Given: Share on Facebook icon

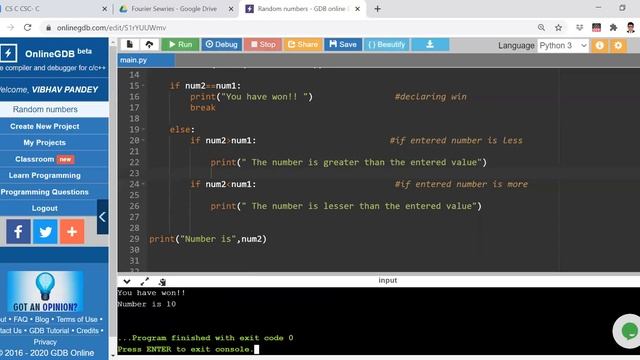Looking at the screenshot, I should (x=18, y=232).
